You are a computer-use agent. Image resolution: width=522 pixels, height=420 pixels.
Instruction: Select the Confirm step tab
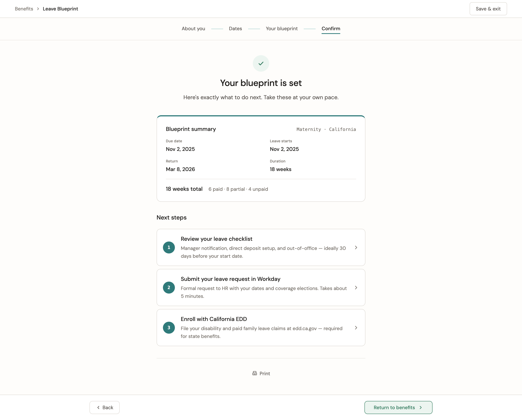click(331, 29)
